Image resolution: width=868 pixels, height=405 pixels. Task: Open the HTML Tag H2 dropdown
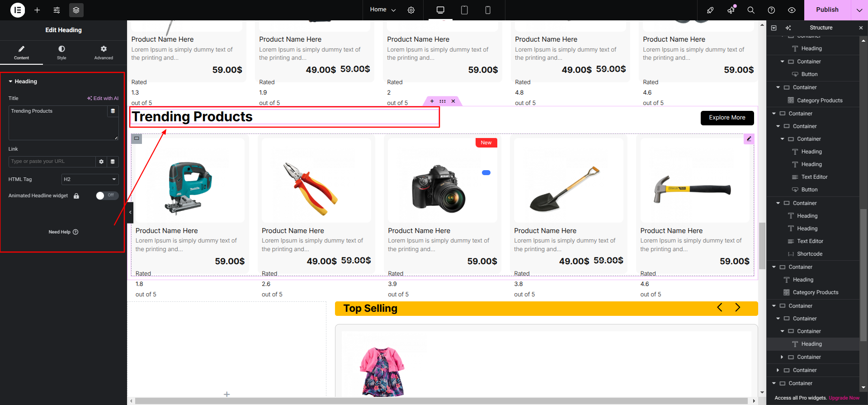90,179
